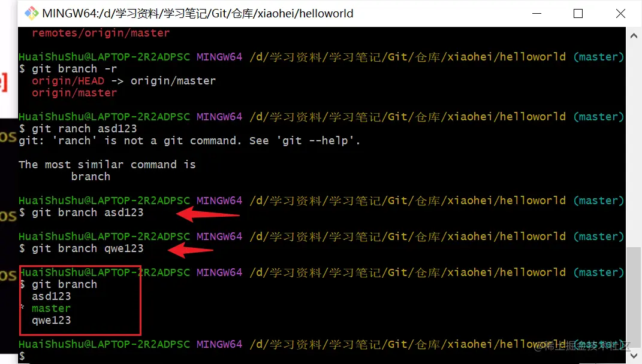Click the asd123 branch name in list output
The image size is (642, 364).
click(x=51, y=296)
